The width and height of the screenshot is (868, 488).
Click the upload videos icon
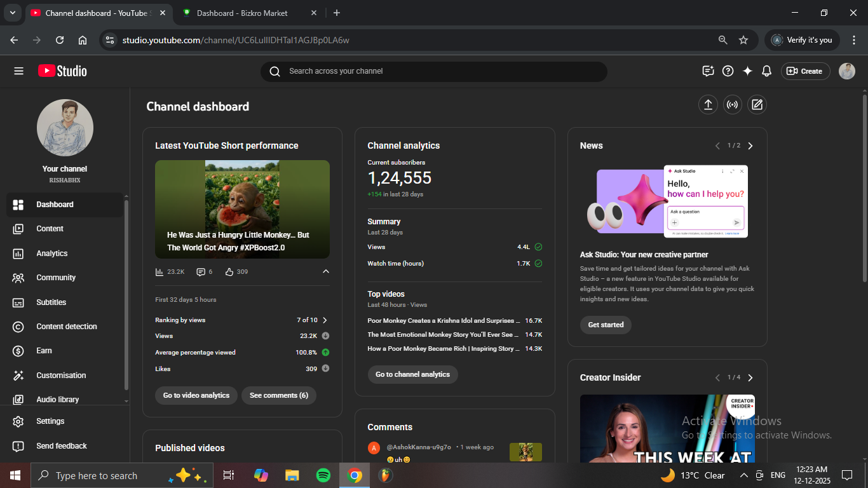point(708,105)
